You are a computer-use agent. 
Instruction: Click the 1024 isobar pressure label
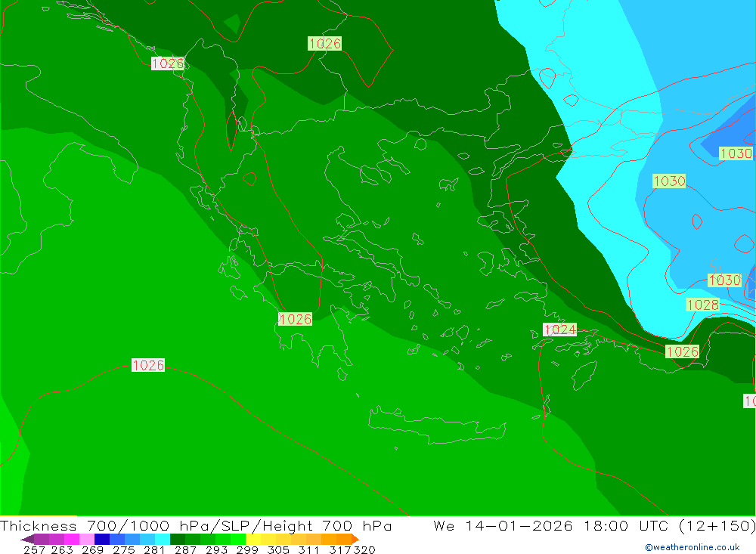[559, 330]
